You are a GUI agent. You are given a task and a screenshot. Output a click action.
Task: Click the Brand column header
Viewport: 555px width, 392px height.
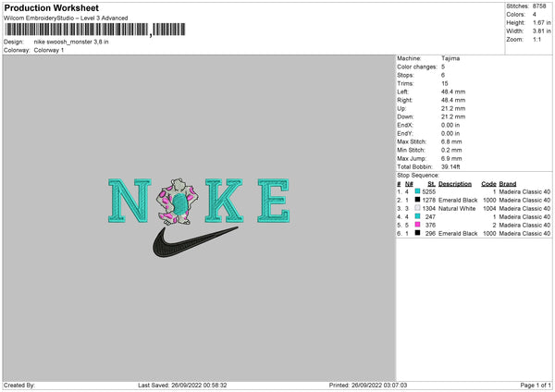pyautogui.click(x=508, y=184)
